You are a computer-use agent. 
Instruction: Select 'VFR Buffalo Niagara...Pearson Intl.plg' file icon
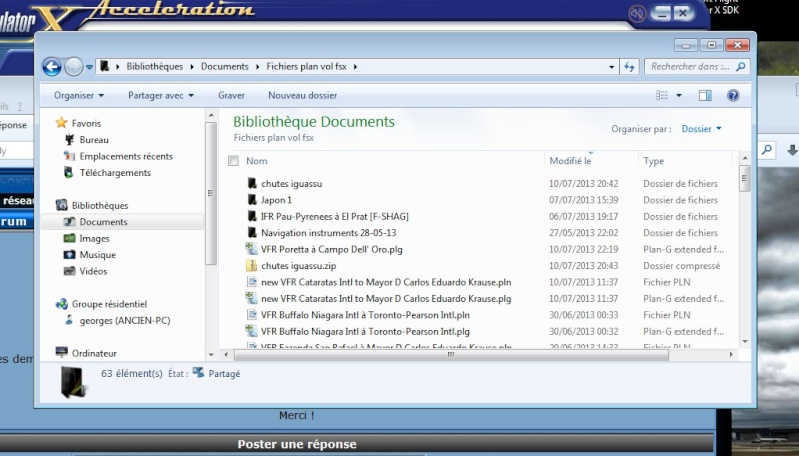[x=252, y=331]
